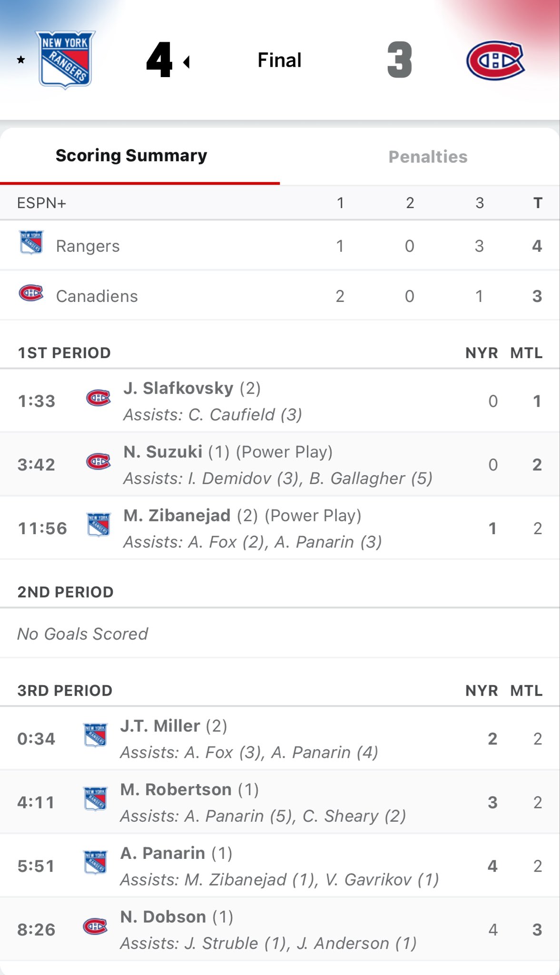560x975 pixels.
Task: Open J. Slafkovsky player link
Action: click(x=178, y=388)
